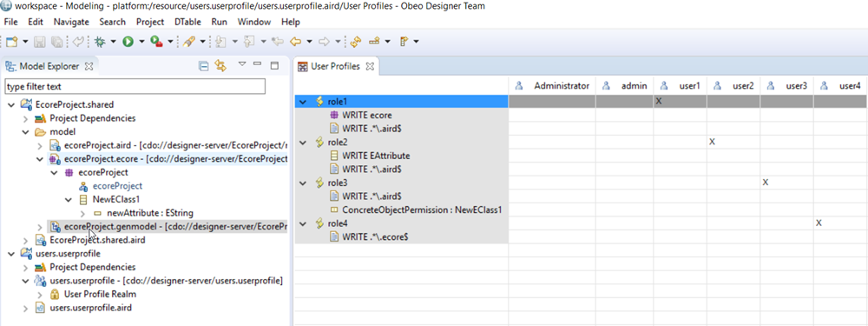Click the green Run button in toolbar

pos(128,41)
